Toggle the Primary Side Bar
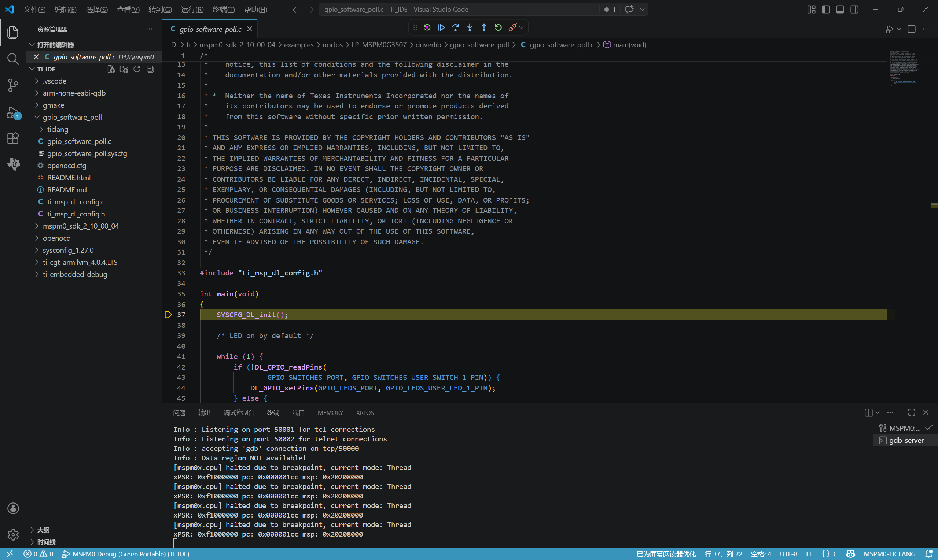 pos(825,10)
